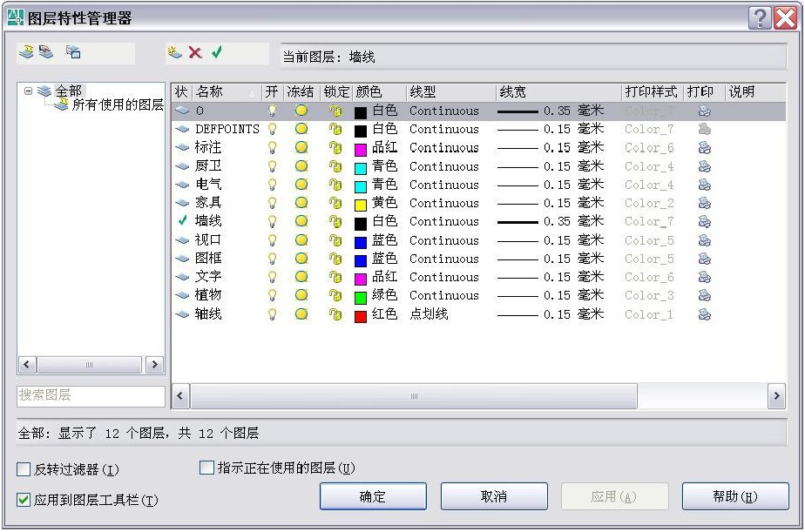Viewport: 805px width, 532px height.
Task: Open the red color swatch of layer 轴线
Action: [x=361, y=316]
